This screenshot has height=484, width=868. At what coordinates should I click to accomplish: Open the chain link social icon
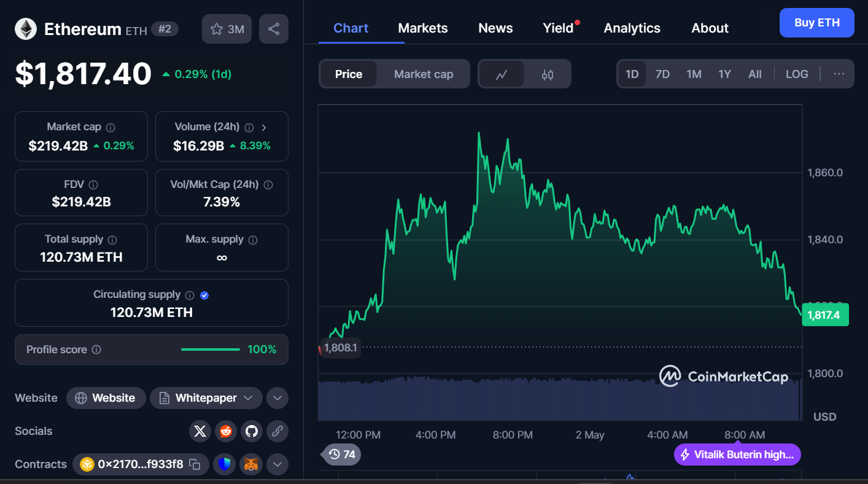[277, 431]
